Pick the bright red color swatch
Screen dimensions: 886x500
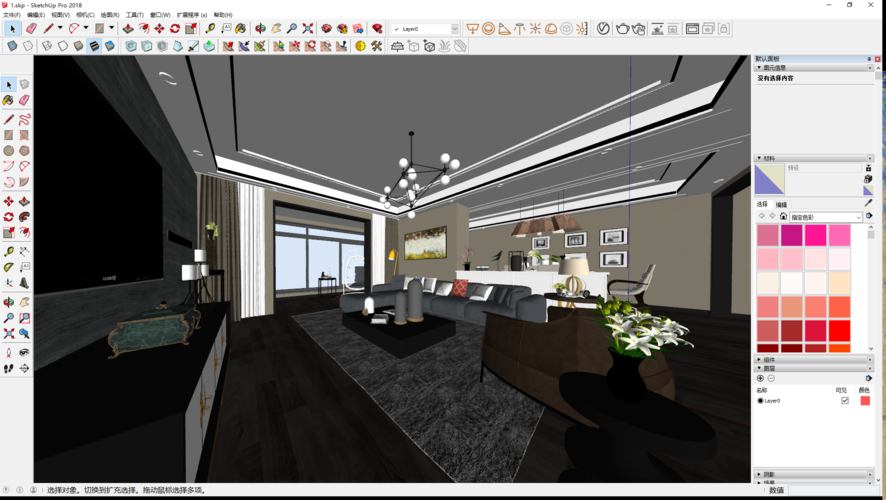click(x=839, y=331)
